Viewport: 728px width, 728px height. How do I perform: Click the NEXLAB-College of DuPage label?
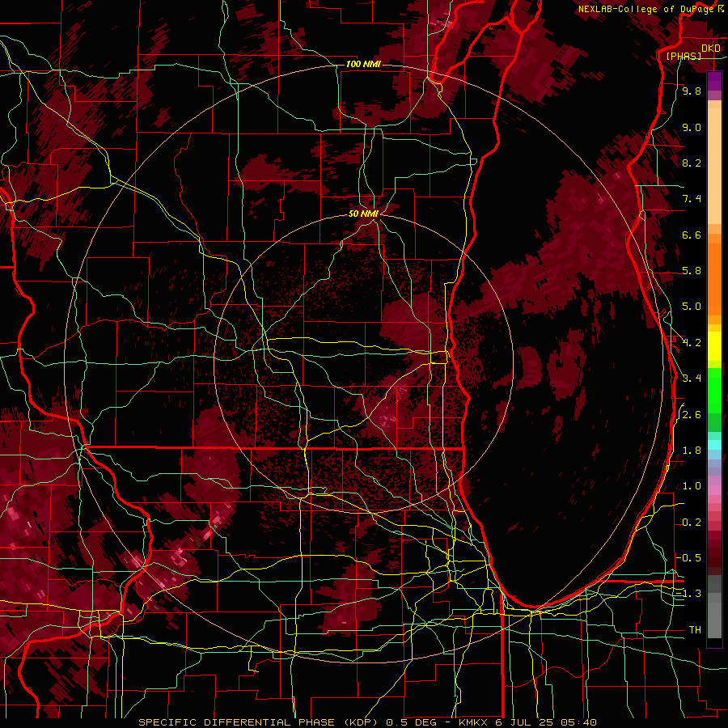647,9
